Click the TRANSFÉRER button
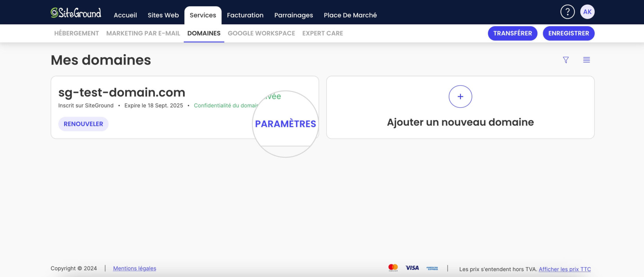This screenshot has width=644, height=277. tap(513, 33)
